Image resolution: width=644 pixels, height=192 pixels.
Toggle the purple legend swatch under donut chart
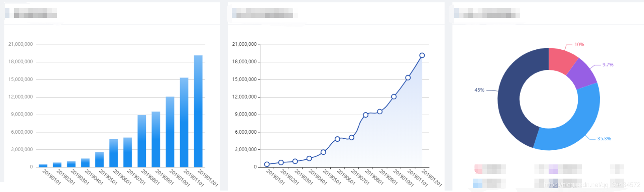553,169
